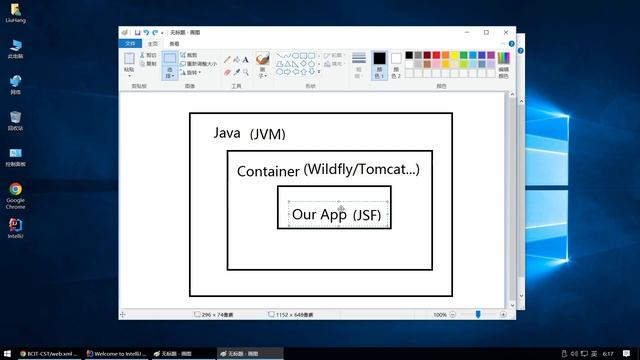Screen dimensions: 640x360
Task: Open the Recycle Bin desktop icon
Action: point(16,121)
